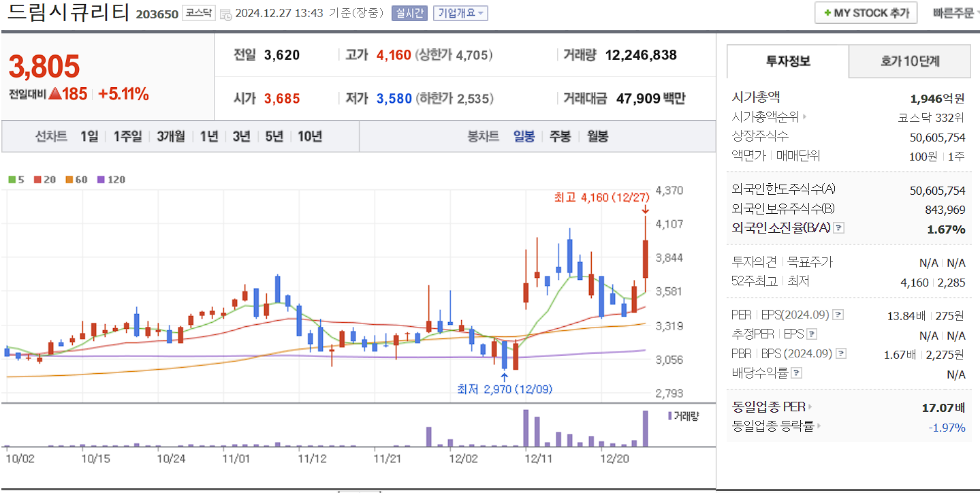Click the question mark next to PBR/BPS
This screenshot has height=493, width=980.
(840, 353)
